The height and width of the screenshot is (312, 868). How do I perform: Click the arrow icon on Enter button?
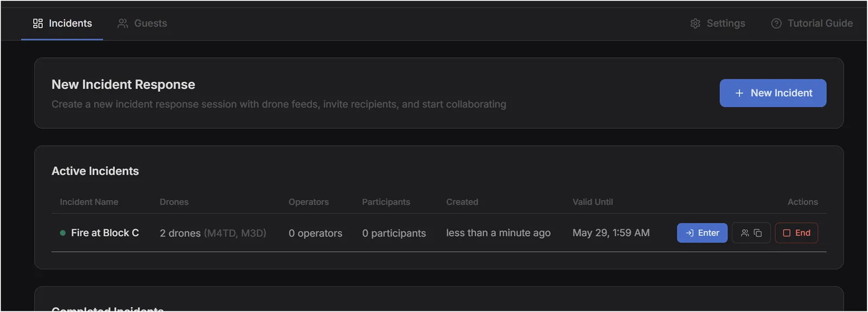690,233
